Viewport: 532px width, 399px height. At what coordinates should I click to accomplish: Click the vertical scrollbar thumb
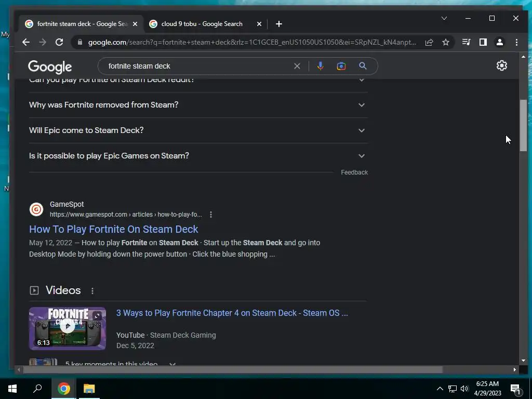[x=523, y=126]
